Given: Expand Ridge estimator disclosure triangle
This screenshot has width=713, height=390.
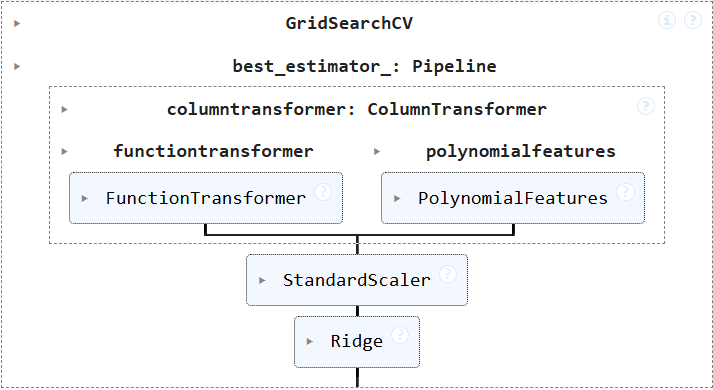Looking at the screenshot, I should point(310,341).
